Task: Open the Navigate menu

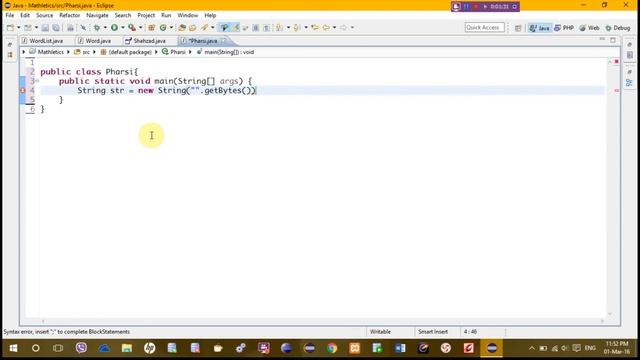Action: [97, 15]
